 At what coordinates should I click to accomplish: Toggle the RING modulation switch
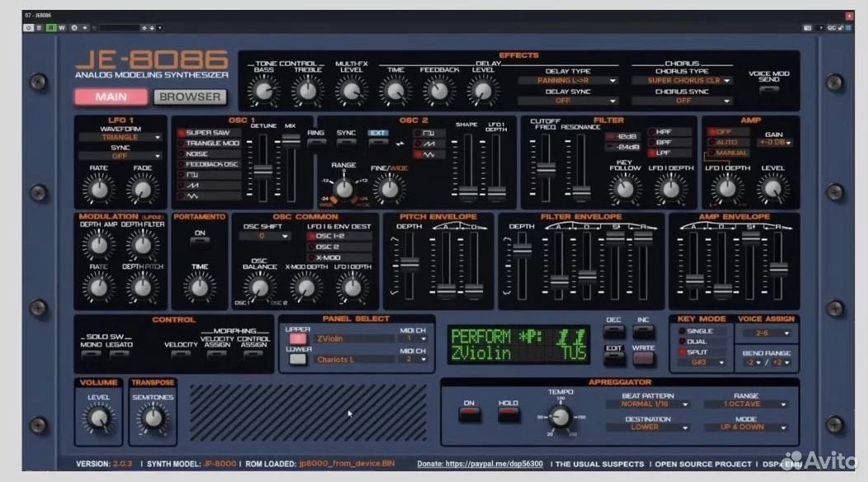(316, 143)
